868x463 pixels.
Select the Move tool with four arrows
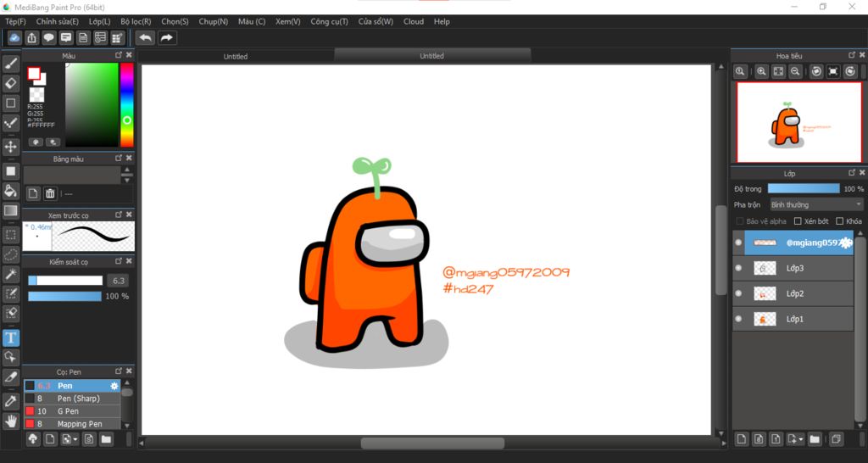10,147
